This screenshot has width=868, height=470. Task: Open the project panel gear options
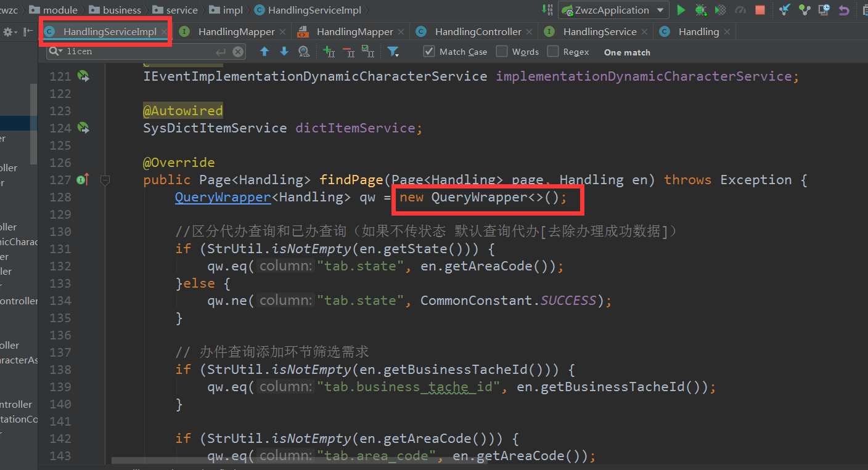coord(9,32)
